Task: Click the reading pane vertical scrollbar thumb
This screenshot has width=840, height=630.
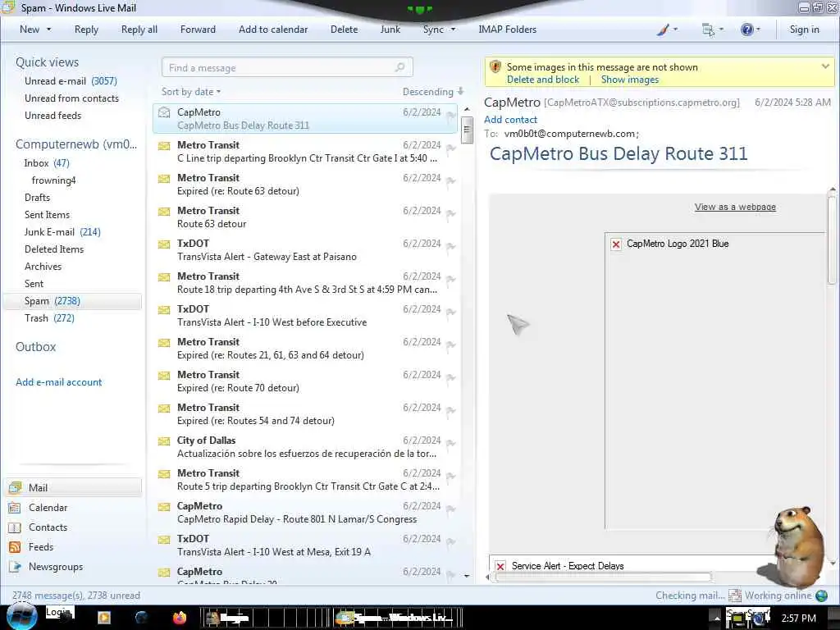Action: coord(832,241)
